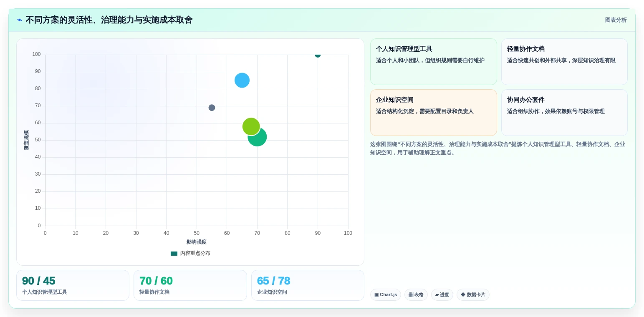Image resolution: width=644 pixels, height=317 pixels.
Task: Click the 轻量协作文档 label under 70 / 60
Action: 154,292
